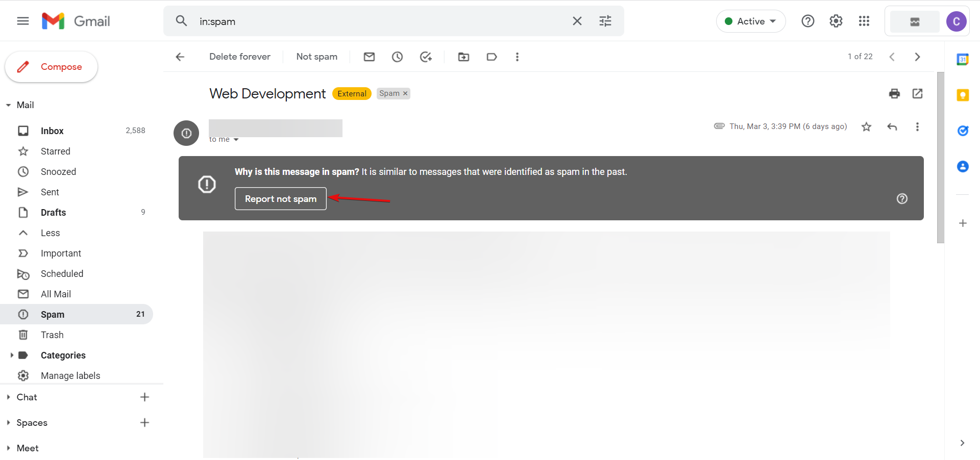The height and width of the screenshot is (460, 980).
Task: Open recipient details under 'to me'
Action: coord(235,139)
